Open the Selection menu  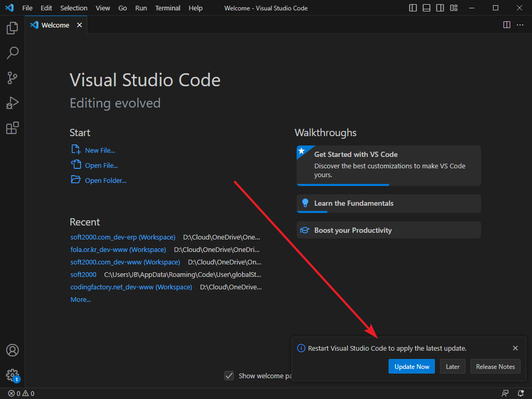point(74,8)
